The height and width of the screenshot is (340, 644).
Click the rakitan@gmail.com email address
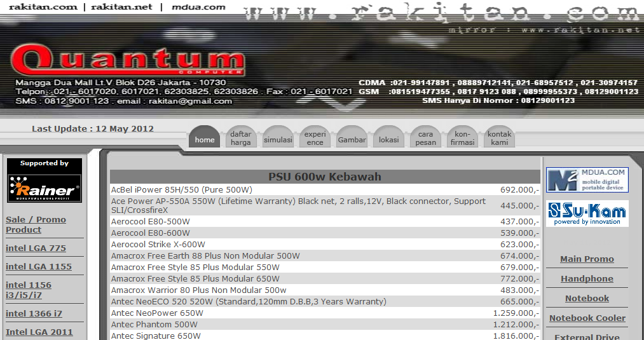191,101
